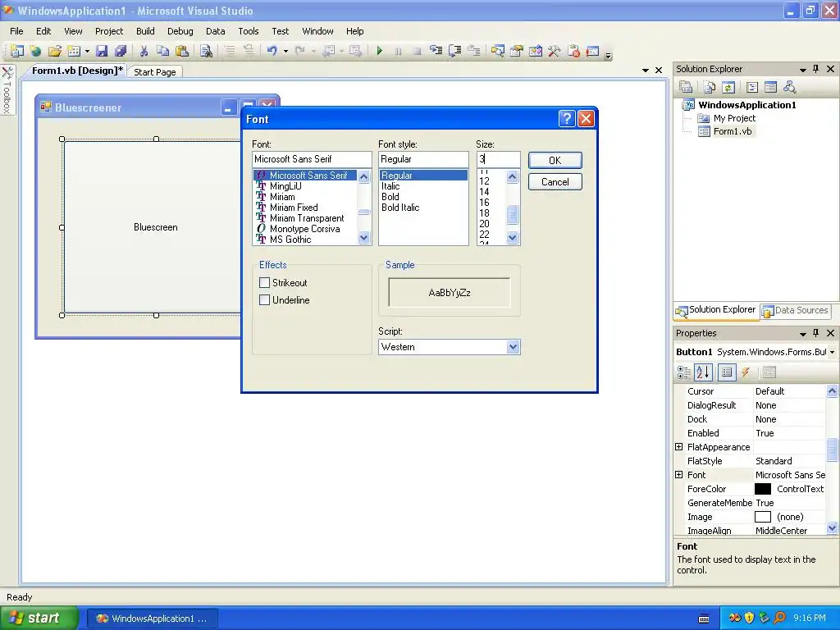Viewport: 840px width, 630px height.
Task: Open the Debug menu
Action: pos(180,31)
